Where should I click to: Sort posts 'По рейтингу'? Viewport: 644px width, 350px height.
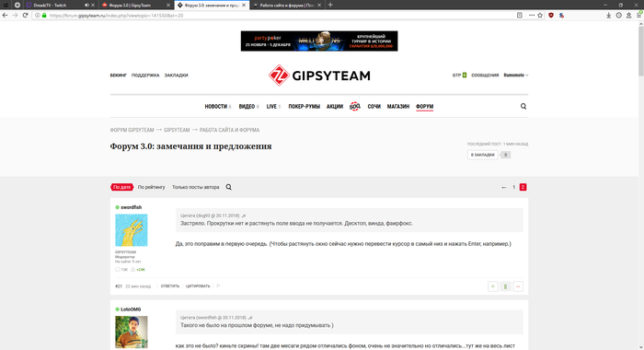(151, 187)
